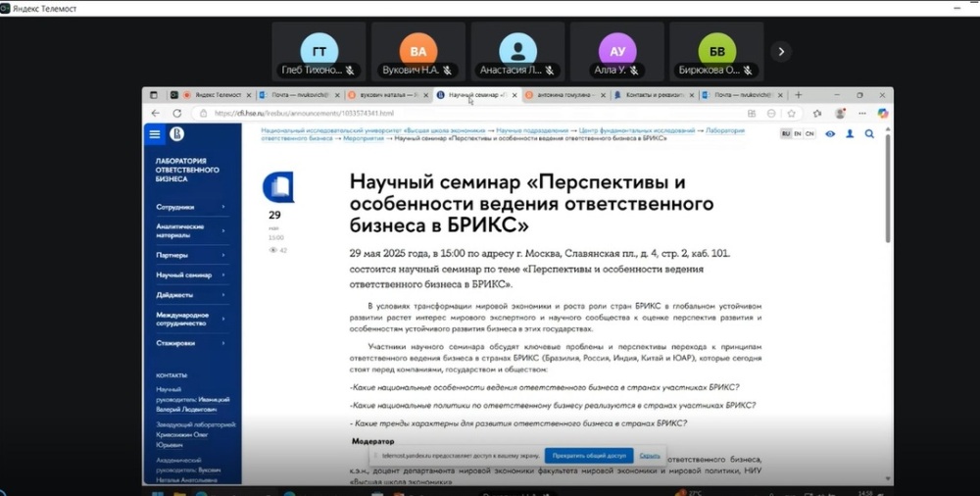
Task: Select the Научный семинар browser tab
Action: tap(476, 95)
